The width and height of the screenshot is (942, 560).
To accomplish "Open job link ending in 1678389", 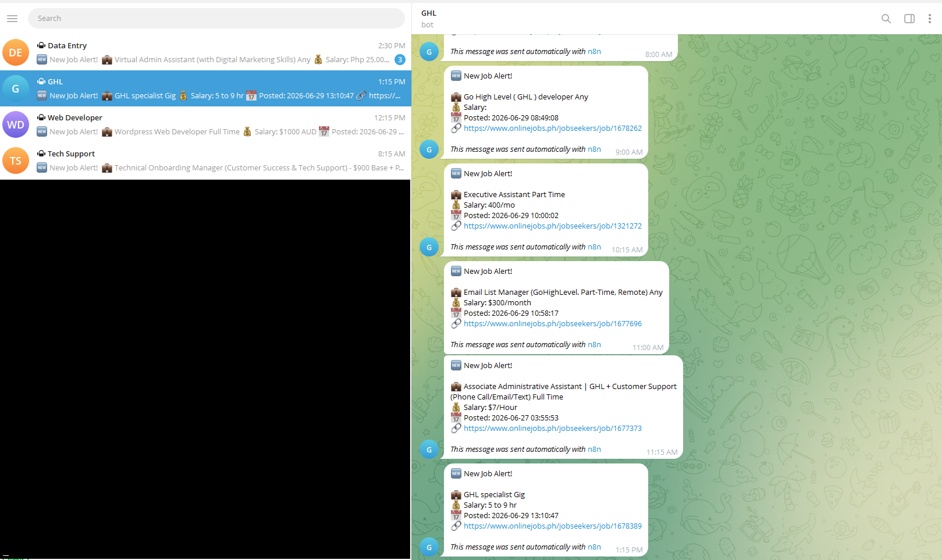I will pyautogui.click(x=553, y=526).
